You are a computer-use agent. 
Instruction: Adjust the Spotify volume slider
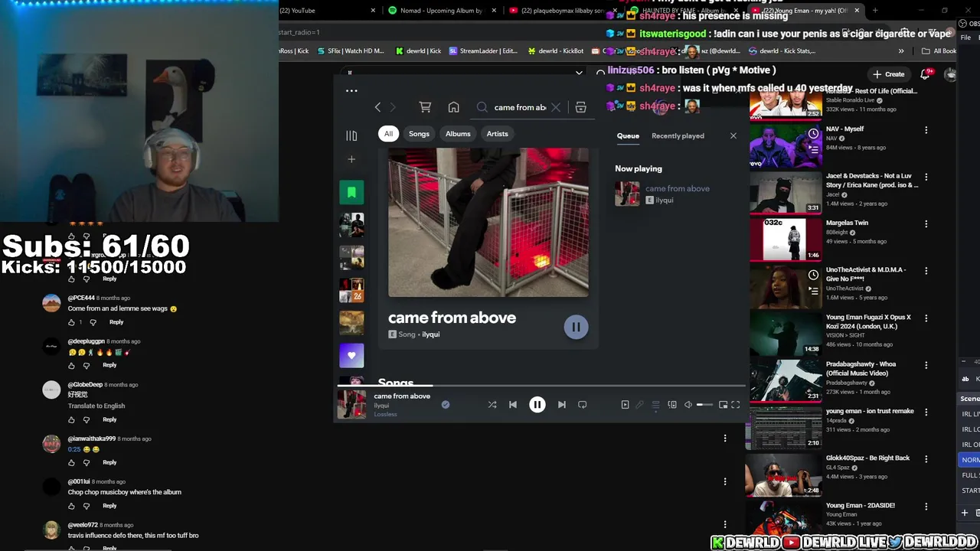[704, 405]
